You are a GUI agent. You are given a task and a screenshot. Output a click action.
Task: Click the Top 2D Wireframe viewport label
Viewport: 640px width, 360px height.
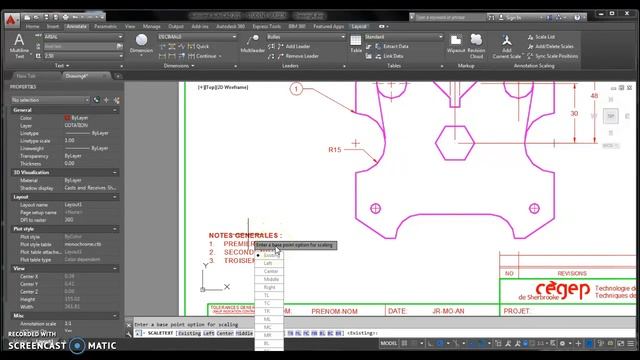[223, 87]
